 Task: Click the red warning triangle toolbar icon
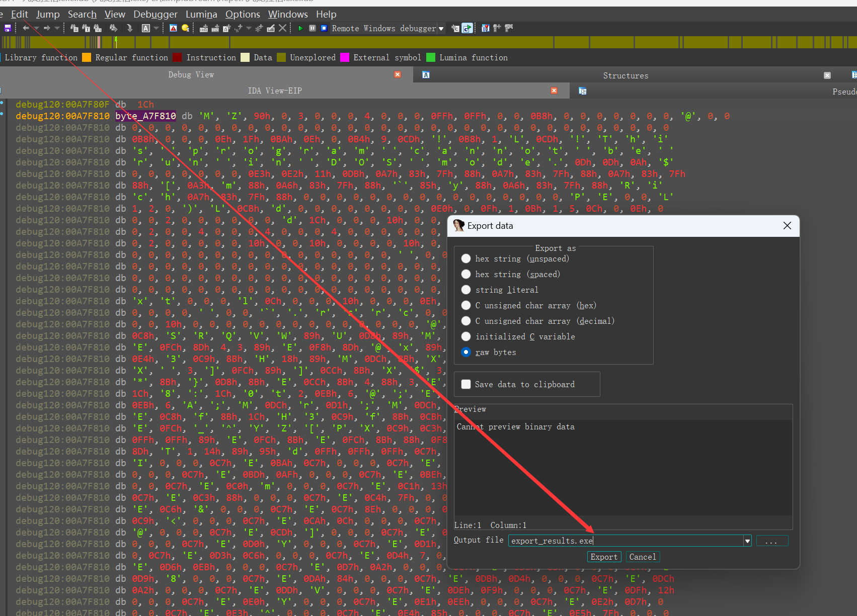pos(173,28)
